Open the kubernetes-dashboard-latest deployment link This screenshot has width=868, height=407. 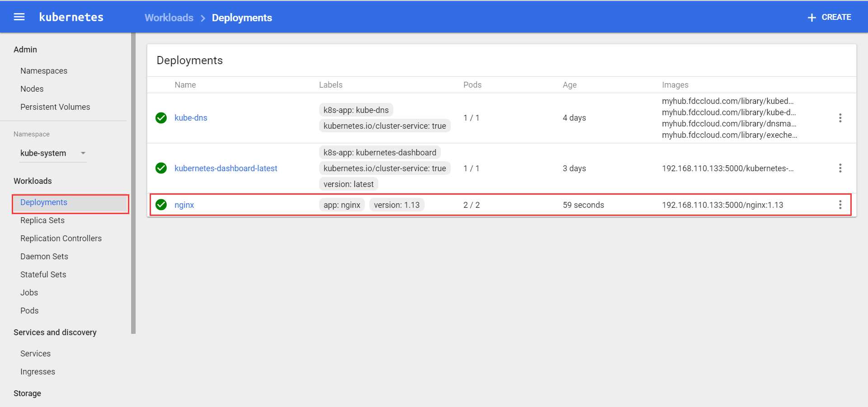(226, 168)
